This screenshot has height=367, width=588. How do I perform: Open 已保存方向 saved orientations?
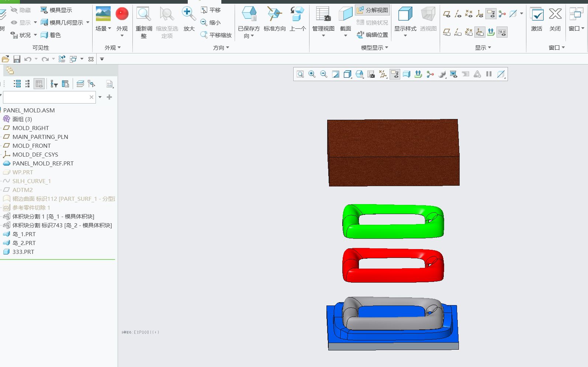(x=249, y=22)
